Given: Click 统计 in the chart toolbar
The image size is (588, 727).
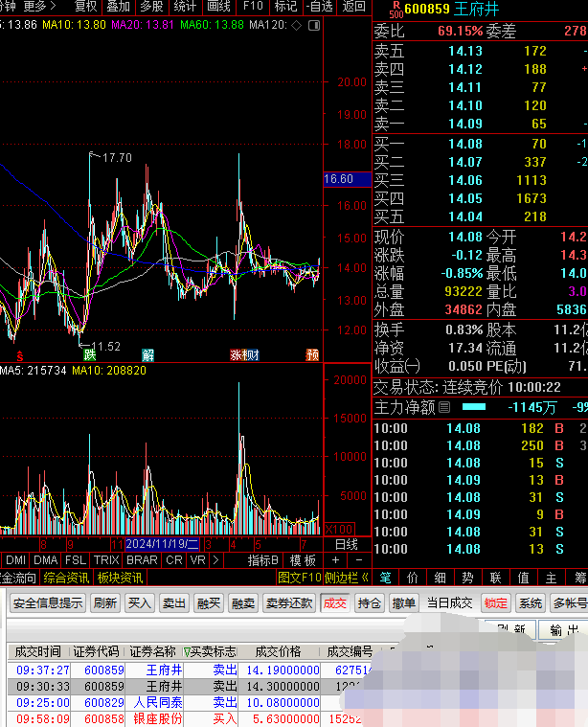Looking at the screenshot, I should [x=185, y=7].
